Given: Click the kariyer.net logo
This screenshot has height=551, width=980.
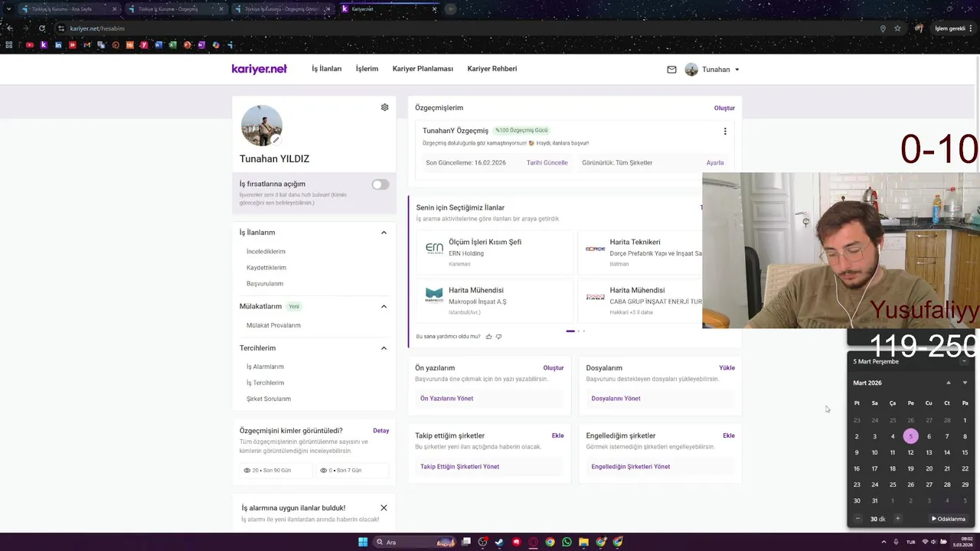Looking at the screenshot, I should [x=259, y=69].
